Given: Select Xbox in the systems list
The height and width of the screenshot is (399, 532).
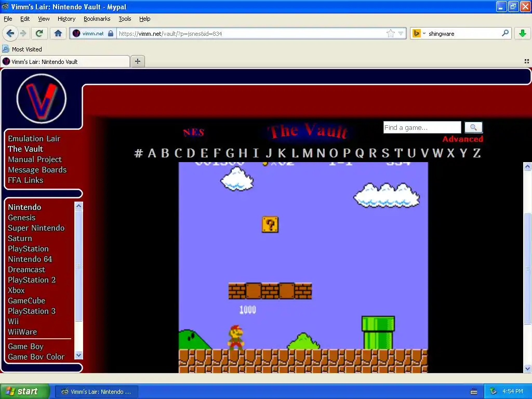Looking at the screenshot, I should click(x=16, y=290).
